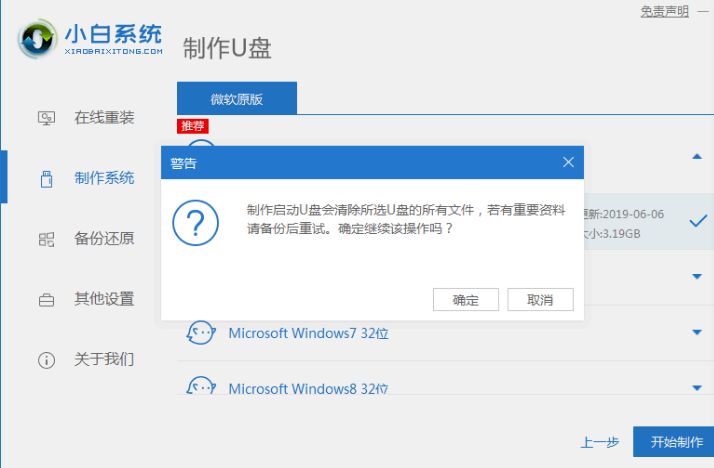Viewport: 714px width, 468px height.
Task: Click the 制作系统 USB drive icon
Action: coord(46,179)
